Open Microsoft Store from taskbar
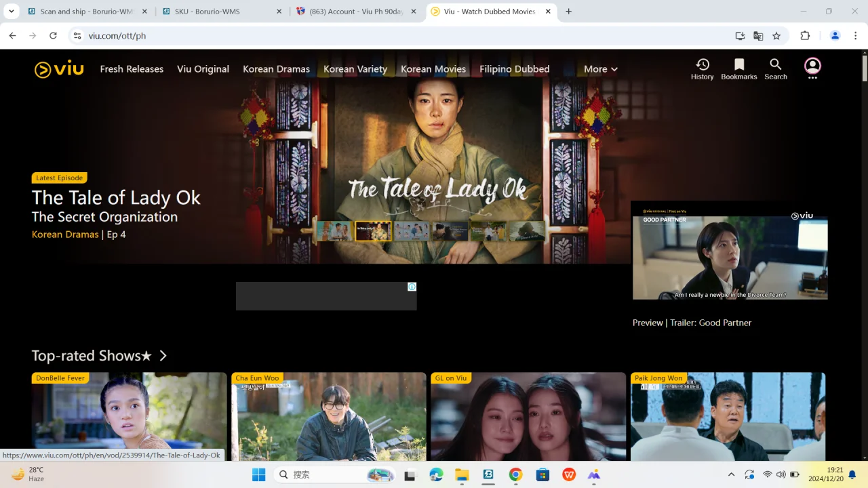868x488 pixels. coord(542,474)
